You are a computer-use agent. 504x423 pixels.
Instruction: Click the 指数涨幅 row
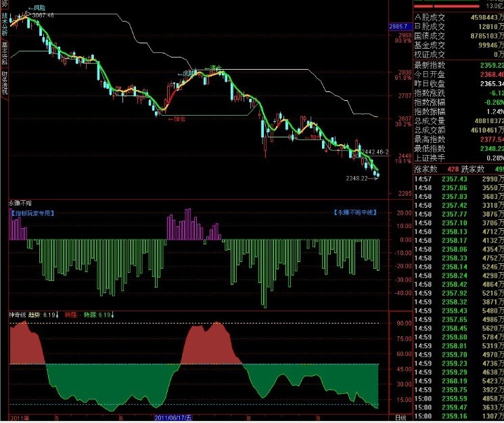tap(459, 103)
